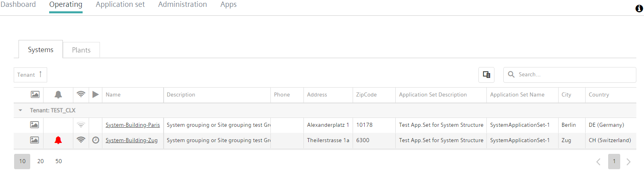This screenshot has width=644, height=170.
Task: Click the bell icon column header
Action: coord(58,94)
